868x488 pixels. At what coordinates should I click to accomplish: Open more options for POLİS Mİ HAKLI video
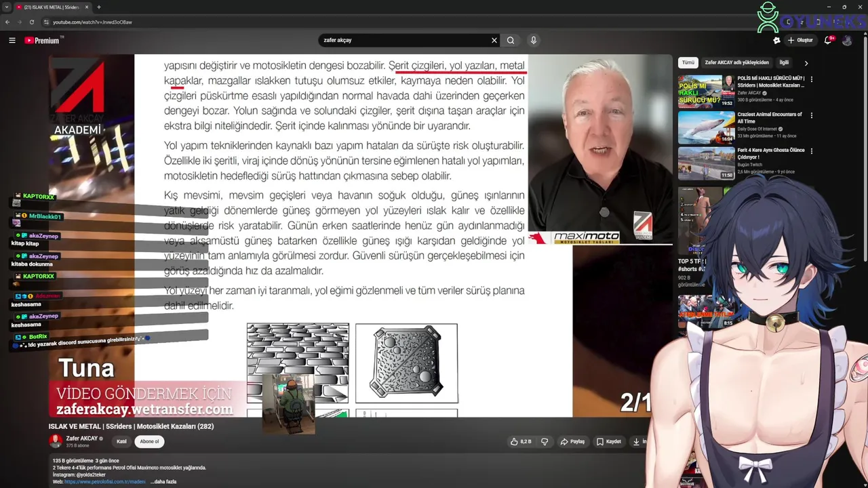point(811,79)
